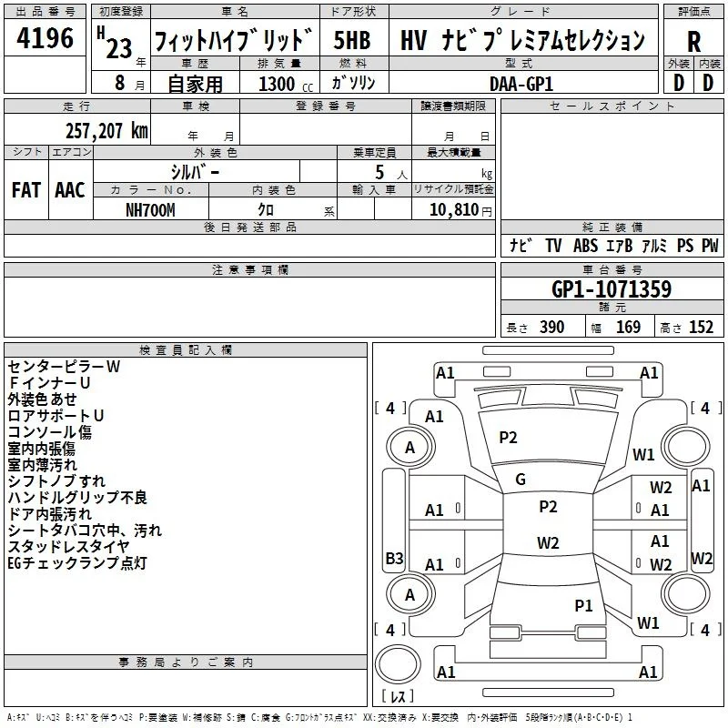Click the B3 dent mark on diagram
This screenshot has width=728, height=728.
pos(395,558)
